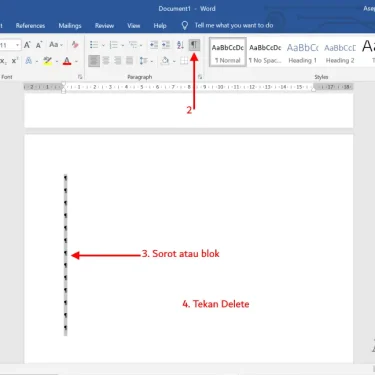The height and width of the screenshot is (375, 375).
Task: Apply the yellow text highlight color
Action: pos(47,61)
